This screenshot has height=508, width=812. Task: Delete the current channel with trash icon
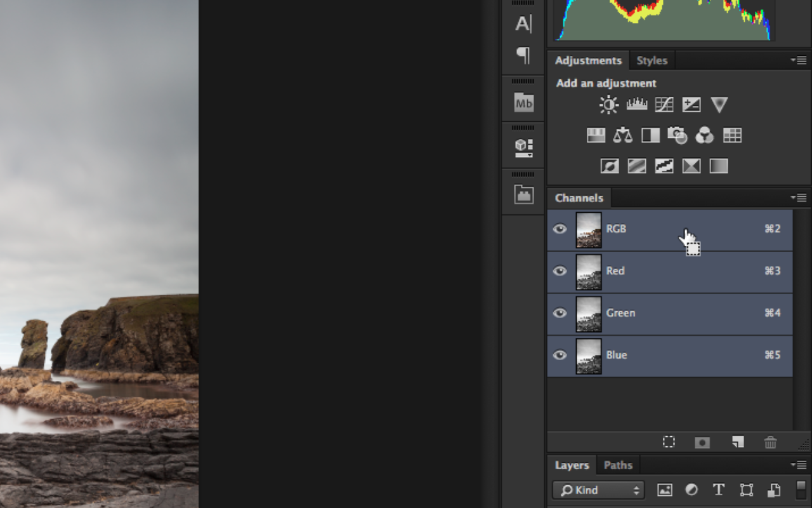click(x=770, y=442)
